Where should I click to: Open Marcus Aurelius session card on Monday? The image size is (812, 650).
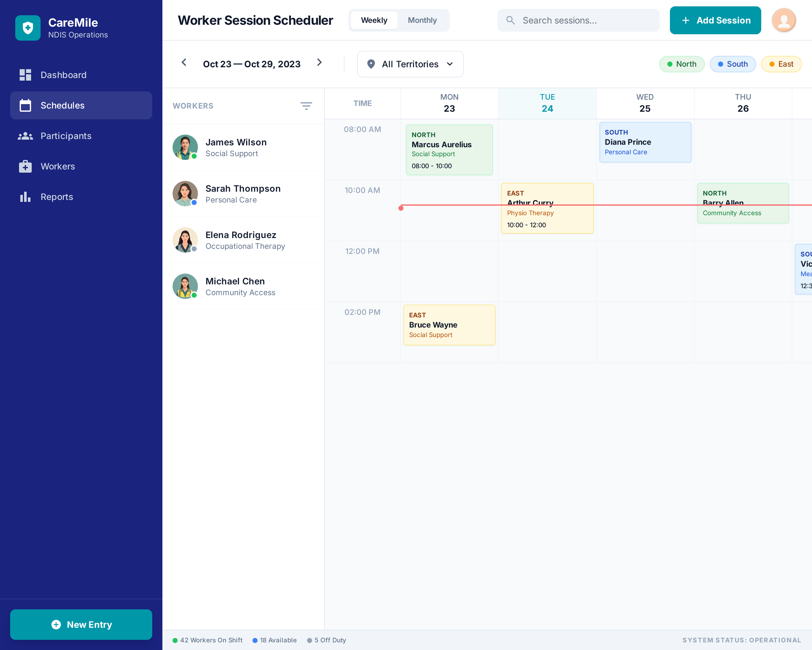pyautogui.click(x=449, y=149)
